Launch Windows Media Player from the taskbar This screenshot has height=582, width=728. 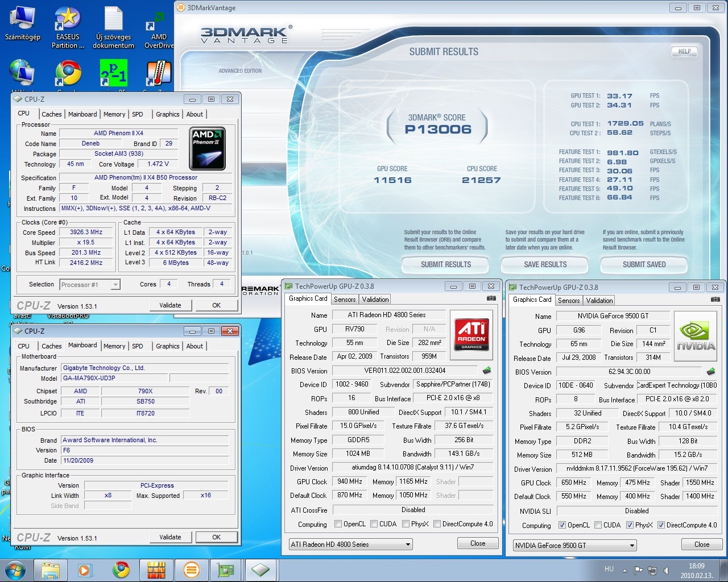click(x=85, y=569)
